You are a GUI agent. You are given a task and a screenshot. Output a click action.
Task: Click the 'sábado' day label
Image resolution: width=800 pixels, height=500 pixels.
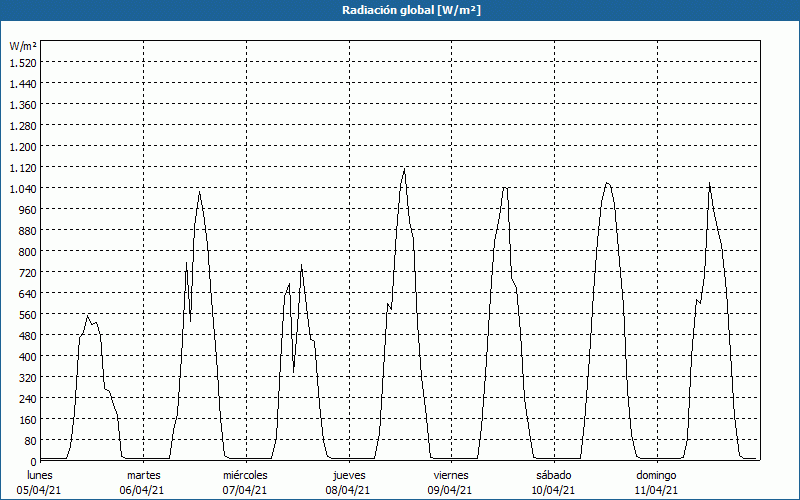coord(554,475)
